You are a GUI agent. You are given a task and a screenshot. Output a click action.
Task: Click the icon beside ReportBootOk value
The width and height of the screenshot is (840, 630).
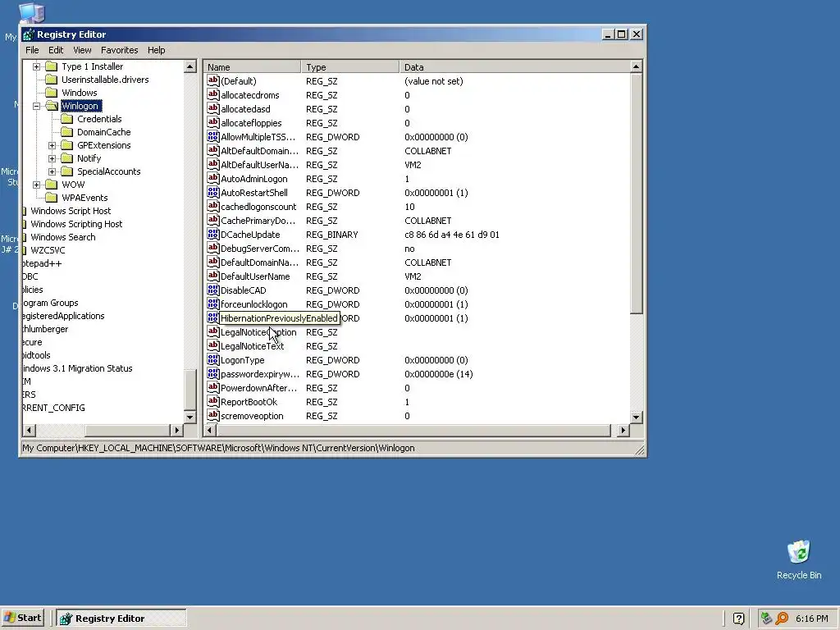click(212, 401)
